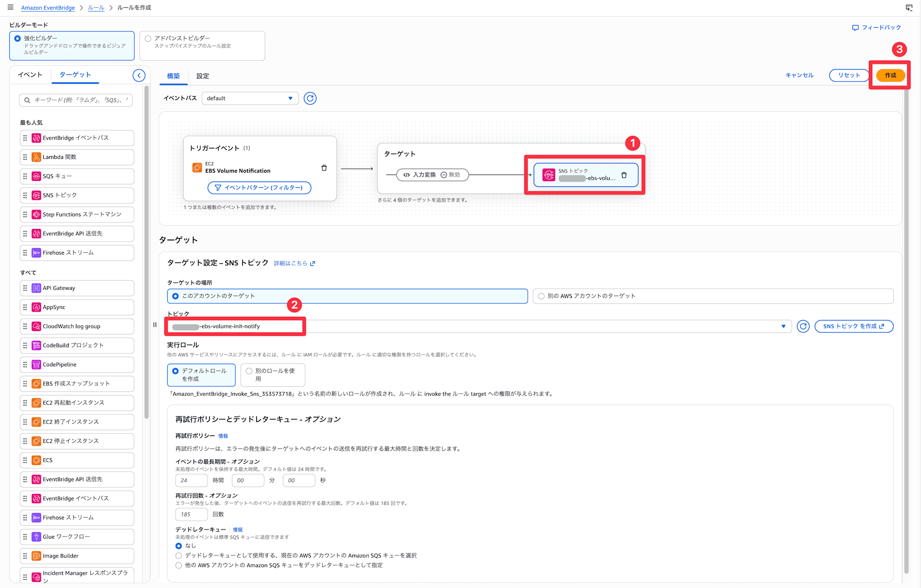921x588 pixels.
Task: Click the EBS 作成スナップショット icon
Action: pos(36,384)
